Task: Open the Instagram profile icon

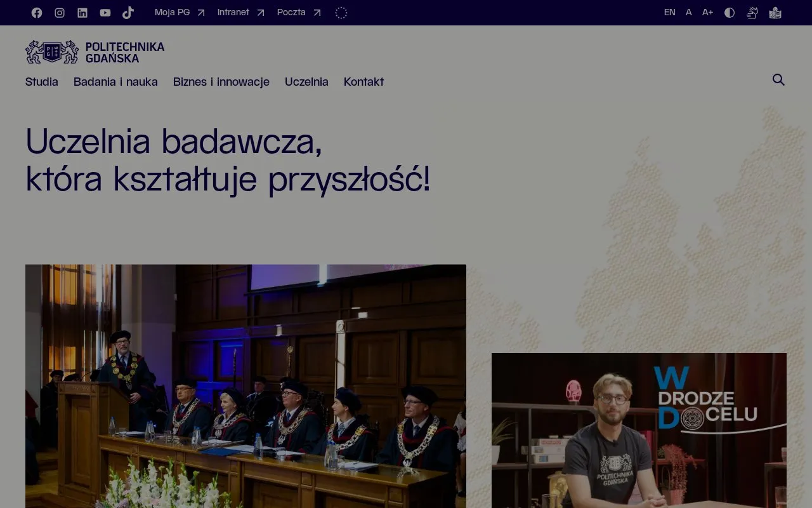Action: point(60,13)
